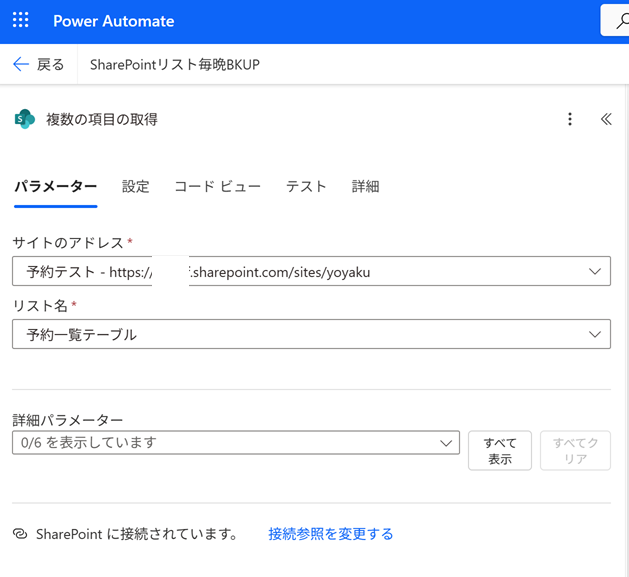Open the 詳細パラメーター dropdown
629x577 pixels.
[x=446, y=443]
